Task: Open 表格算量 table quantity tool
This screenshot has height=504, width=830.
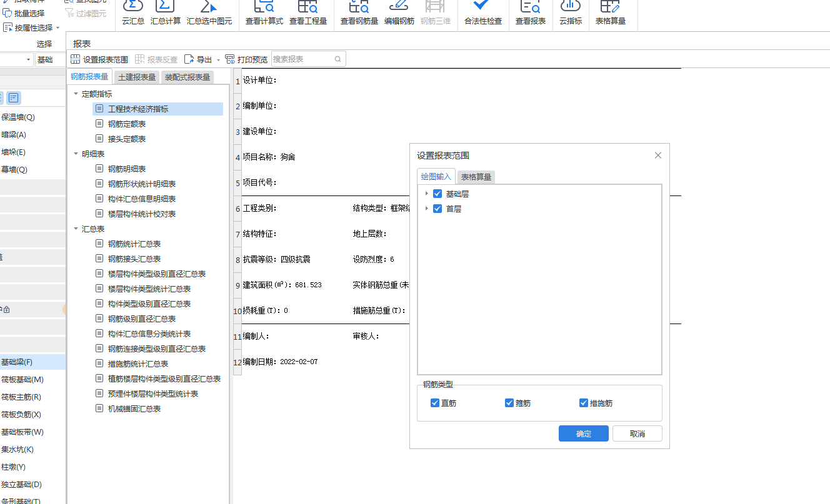Action: click(x=611, y=14)
